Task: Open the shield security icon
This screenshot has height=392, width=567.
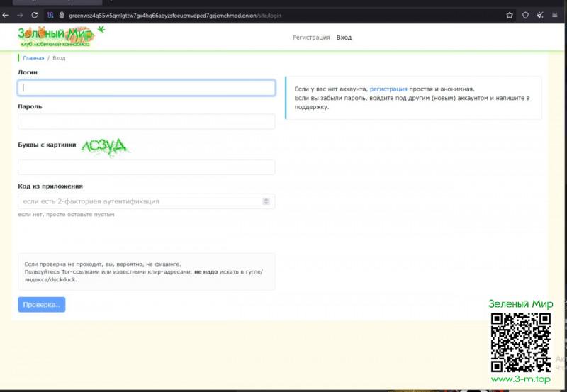Action: pyautogui.click(x=525, y=15)
